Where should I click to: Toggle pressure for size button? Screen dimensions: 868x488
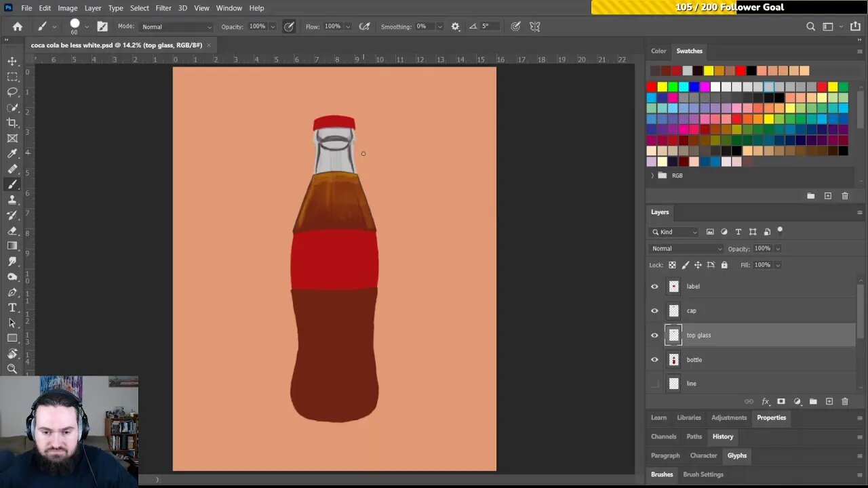(x=515, y=26)
